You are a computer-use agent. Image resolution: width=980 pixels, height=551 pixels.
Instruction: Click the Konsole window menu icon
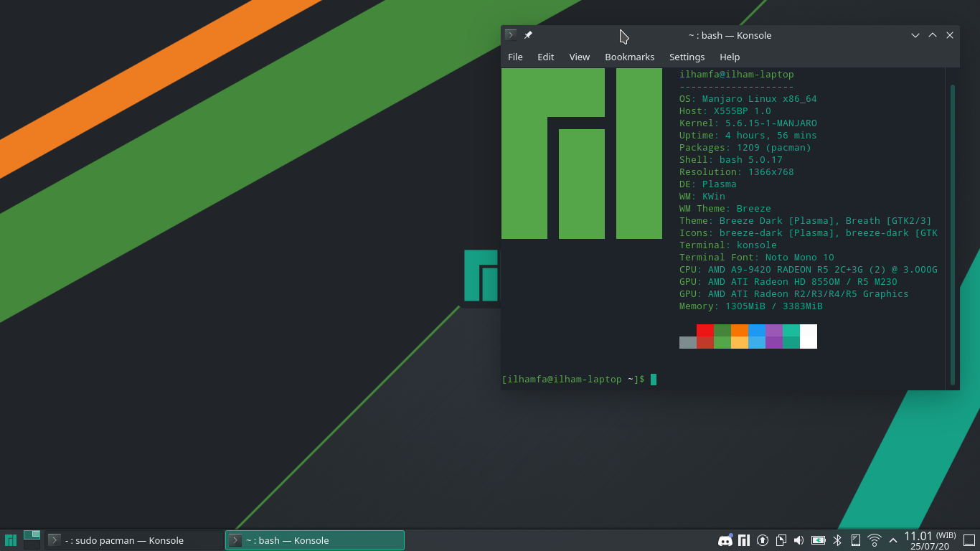click(x=511, y=34)
